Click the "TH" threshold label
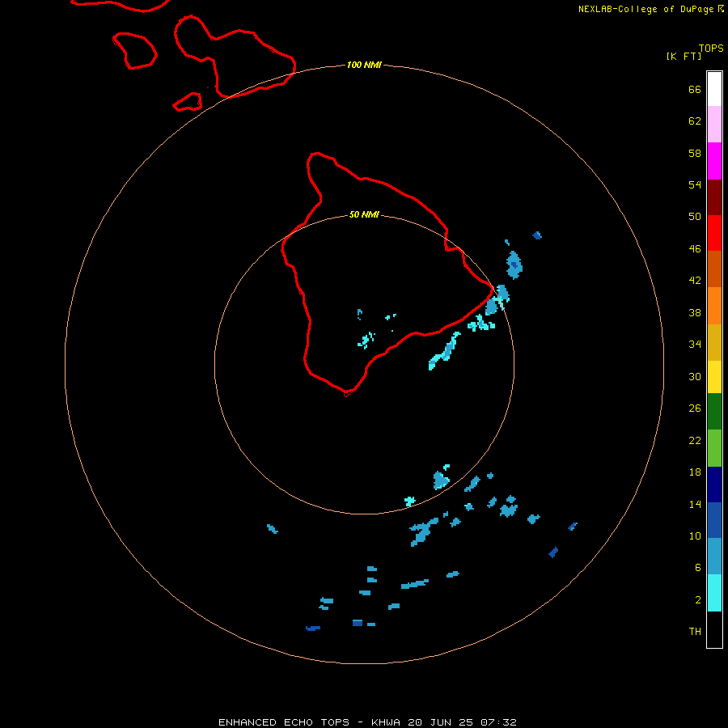Screen dimensions: 728x728 point(695,632)
